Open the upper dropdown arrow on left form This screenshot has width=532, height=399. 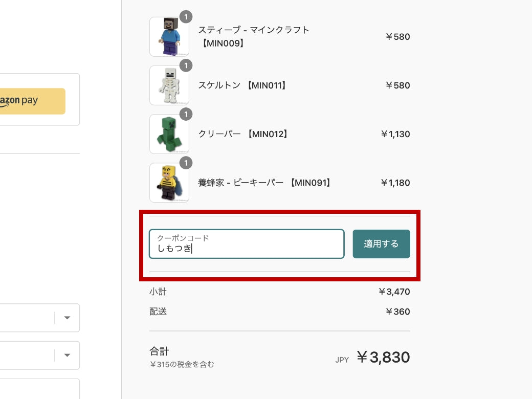(67, 318)
